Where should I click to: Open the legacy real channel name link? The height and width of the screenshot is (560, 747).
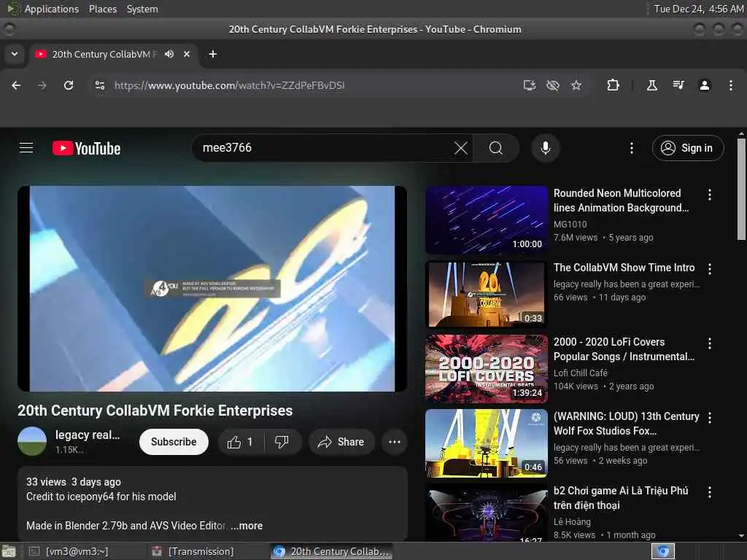tap(88, 435)
